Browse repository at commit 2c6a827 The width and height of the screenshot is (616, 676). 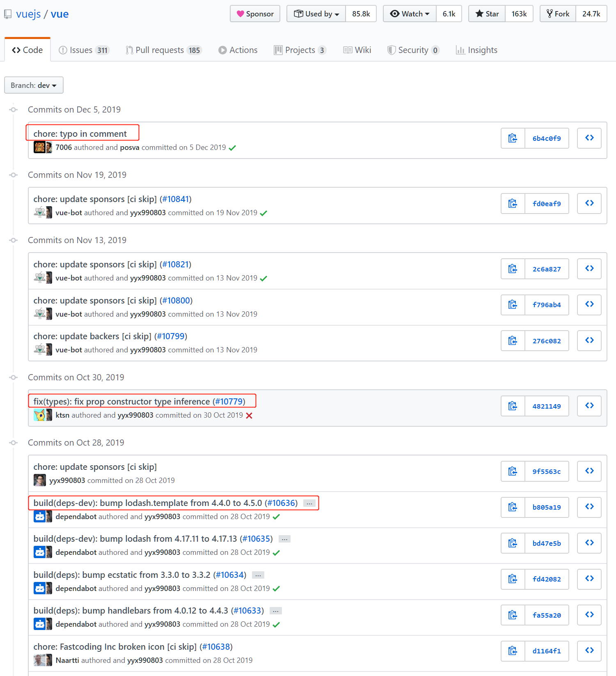pos(589,269)
